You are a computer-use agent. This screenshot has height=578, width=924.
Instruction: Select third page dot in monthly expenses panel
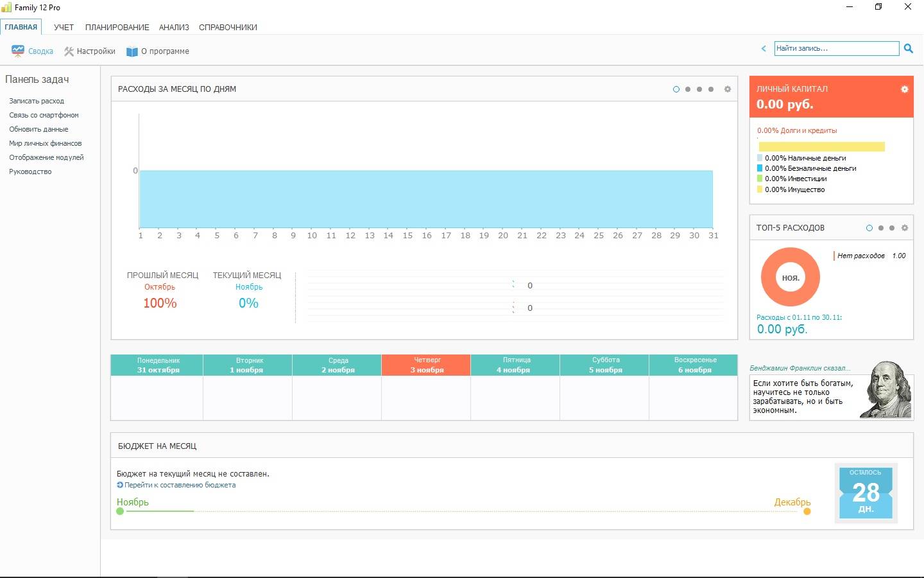[x=699, y=89]
